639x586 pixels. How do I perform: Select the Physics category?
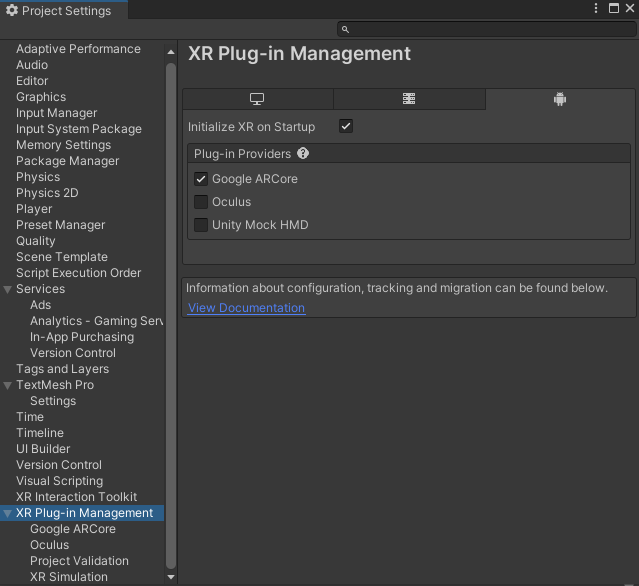tap(38, 177)
